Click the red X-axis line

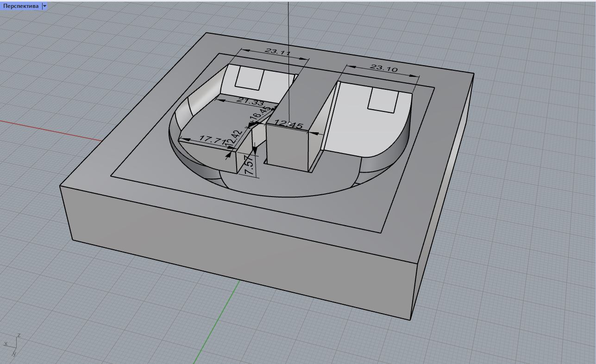(46, 129)
